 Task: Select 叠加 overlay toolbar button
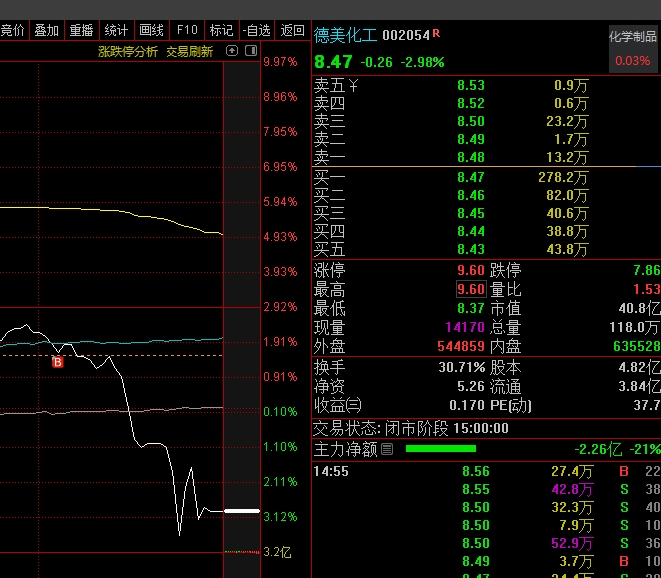(46, 30)
